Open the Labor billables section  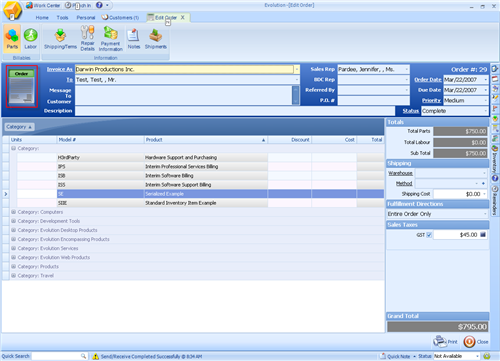click(x=30, y=39)
